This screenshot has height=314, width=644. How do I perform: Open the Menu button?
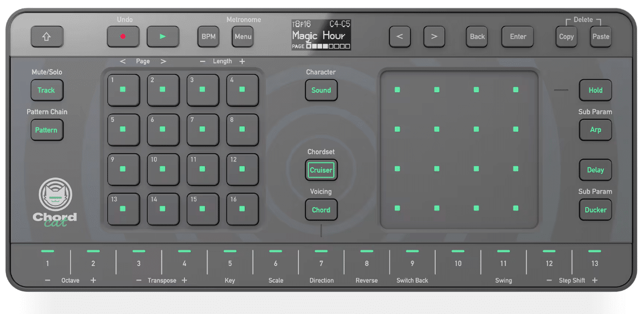(x=243, y=37)
